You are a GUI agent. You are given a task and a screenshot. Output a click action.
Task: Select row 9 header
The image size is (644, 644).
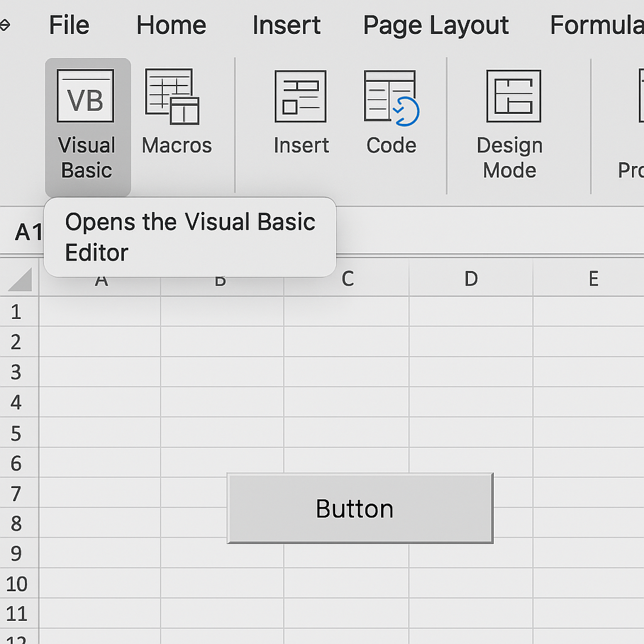coord(19,553)
